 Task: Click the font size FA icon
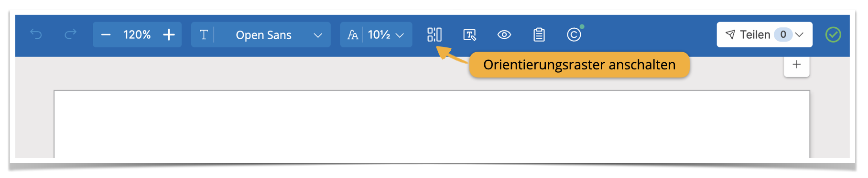(x=353, y=35)
